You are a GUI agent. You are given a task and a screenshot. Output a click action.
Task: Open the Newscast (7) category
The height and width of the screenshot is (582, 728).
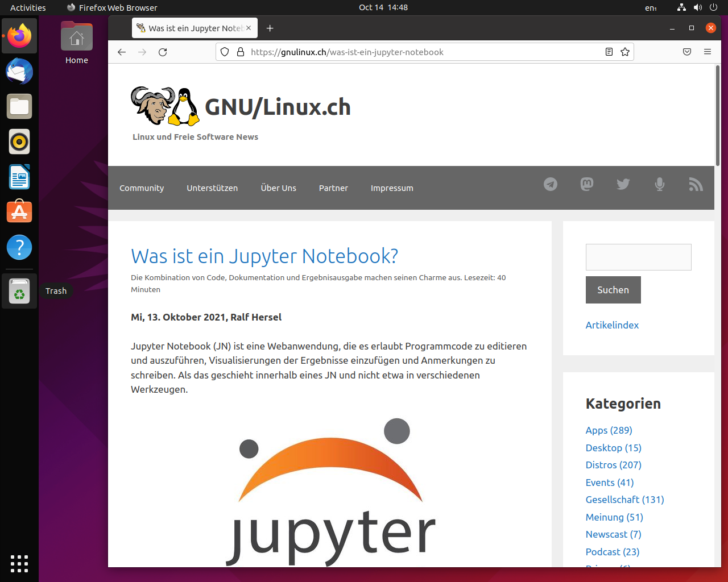614,534
